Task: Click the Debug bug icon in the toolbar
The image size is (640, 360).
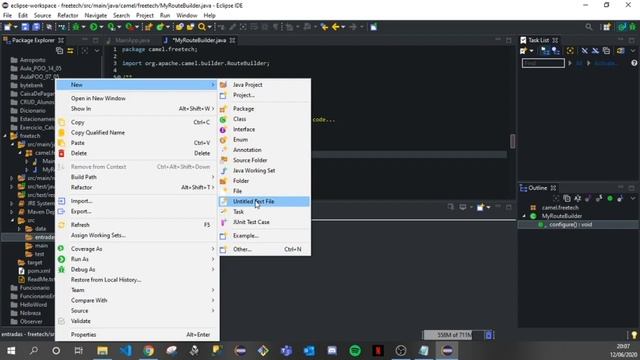Action: pos(76,27)
